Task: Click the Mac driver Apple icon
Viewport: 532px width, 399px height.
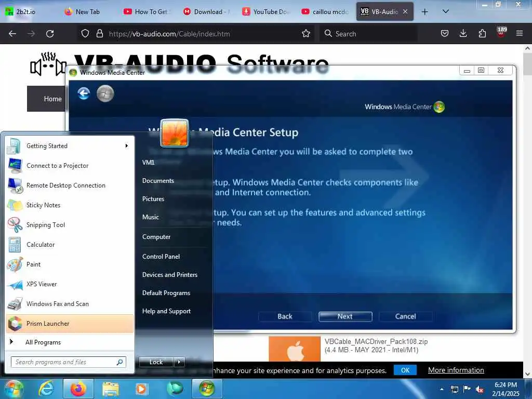Action: click(x=295, y=349)
